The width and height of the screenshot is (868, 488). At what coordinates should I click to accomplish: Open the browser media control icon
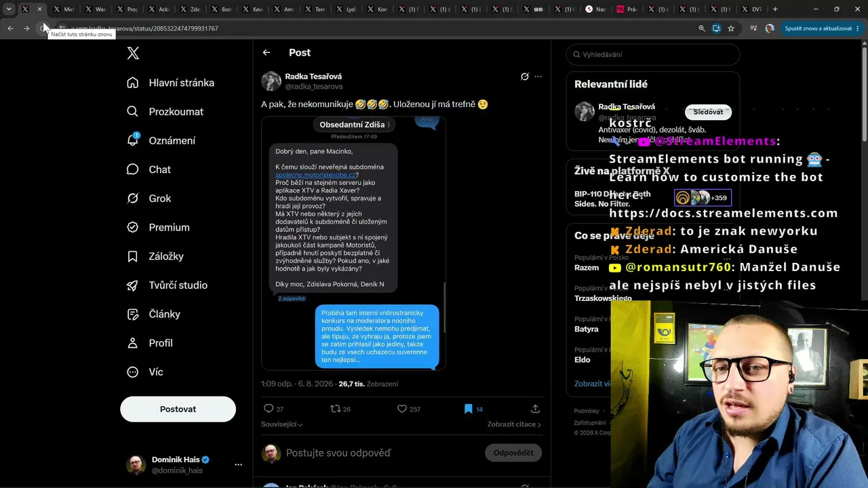(x=753, y=28)
